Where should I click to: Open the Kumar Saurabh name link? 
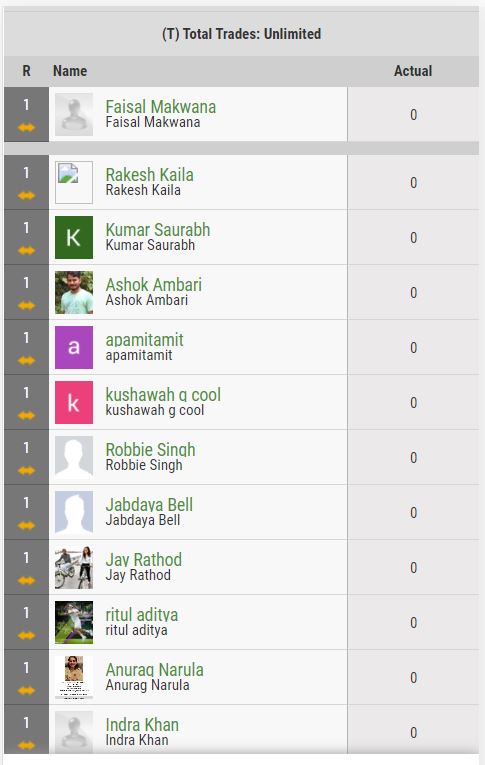(x=158, y=229)
